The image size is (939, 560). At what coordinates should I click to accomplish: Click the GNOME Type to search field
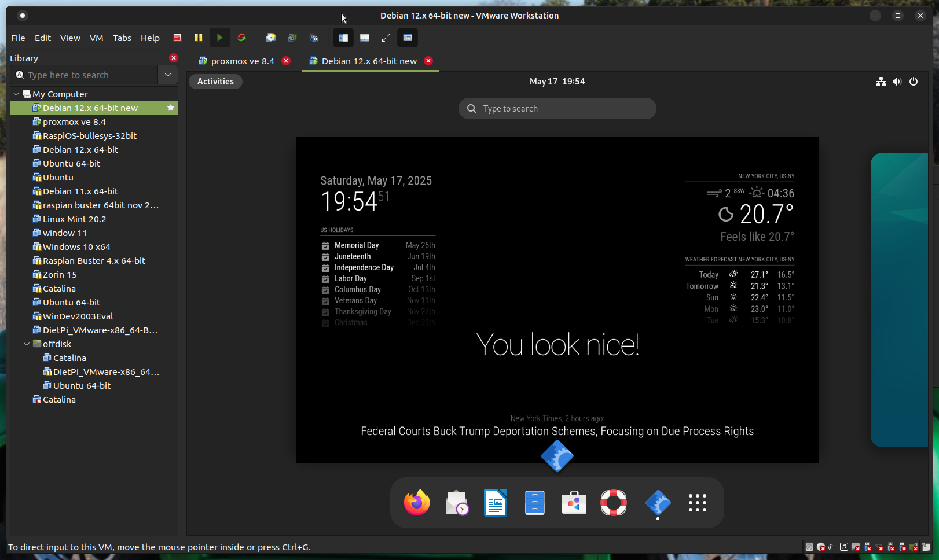point(557,109)
